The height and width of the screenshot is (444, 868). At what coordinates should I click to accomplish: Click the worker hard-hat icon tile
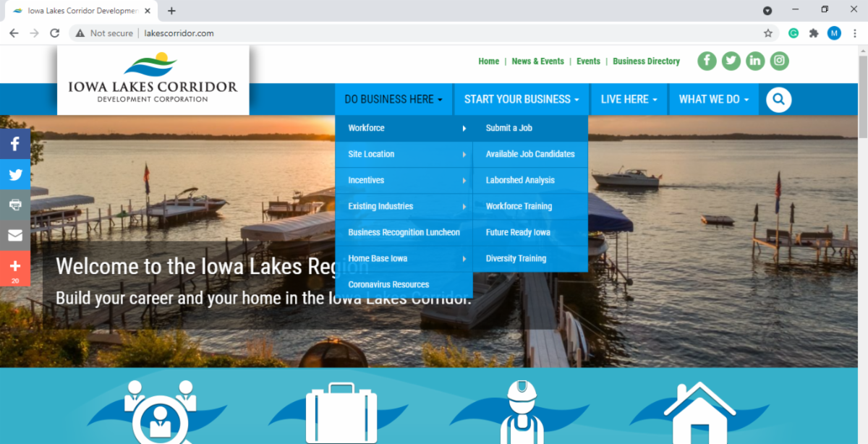[x=521, y=411]
